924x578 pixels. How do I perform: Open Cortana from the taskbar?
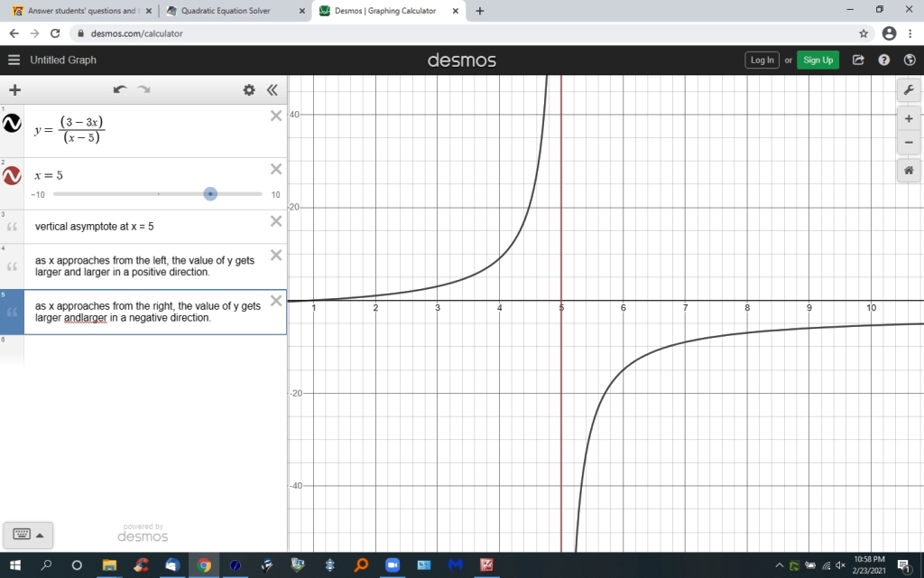click(x=77, y=565)
